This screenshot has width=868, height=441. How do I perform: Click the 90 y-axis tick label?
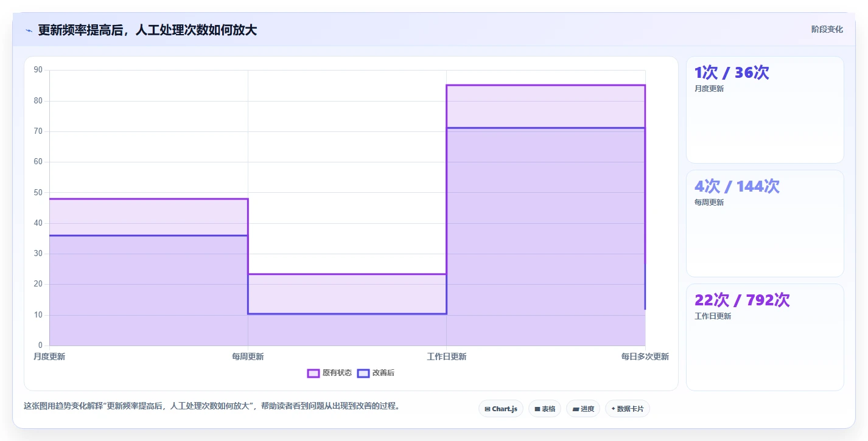click(x=38, y=70)
